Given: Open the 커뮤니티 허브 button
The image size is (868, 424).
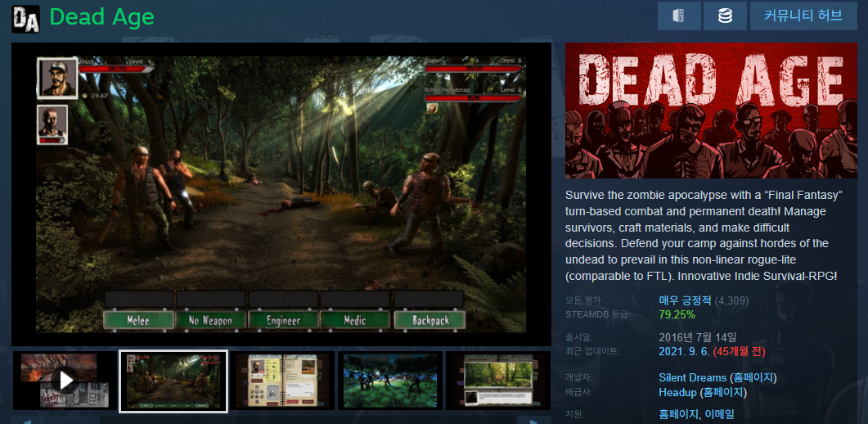Looking at the screenshot, I should click(803, 16).
